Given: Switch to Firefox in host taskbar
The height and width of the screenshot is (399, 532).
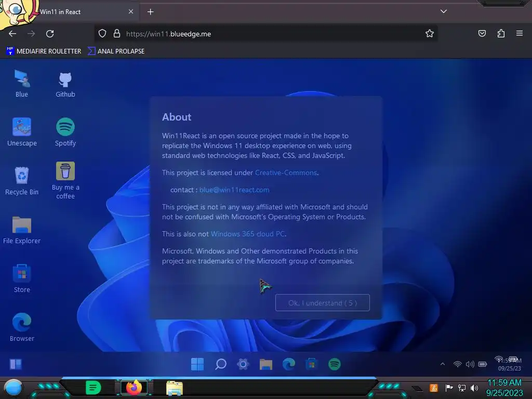Looking at the screenshot, I should tap(134, 388).
